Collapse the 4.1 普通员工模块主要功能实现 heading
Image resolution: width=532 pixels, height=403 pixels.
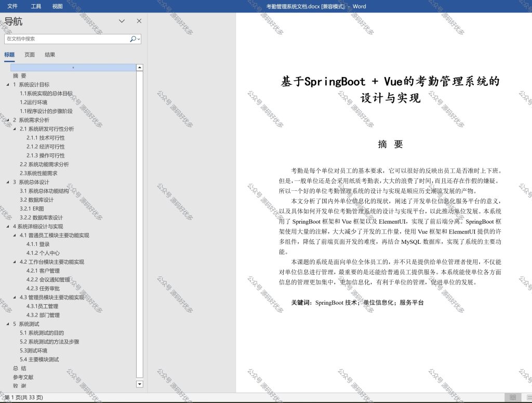(x=15, y=235)
